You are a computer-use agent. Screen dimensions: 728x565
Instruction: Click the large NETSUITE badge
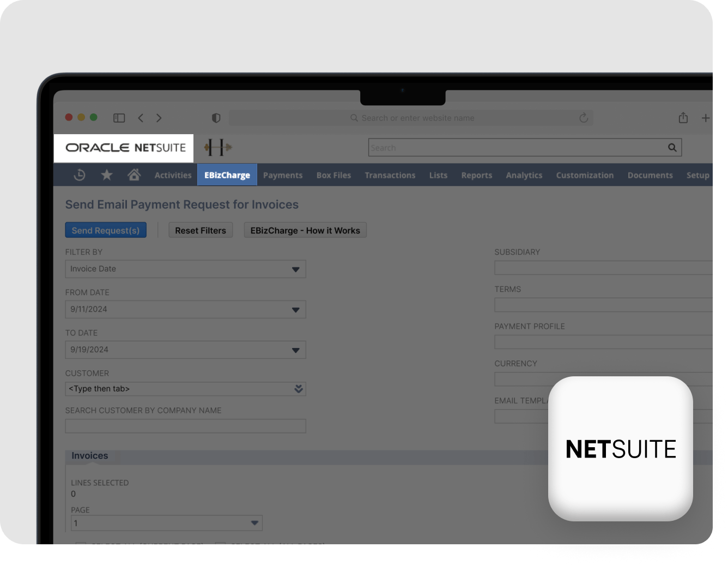point(621,449)
